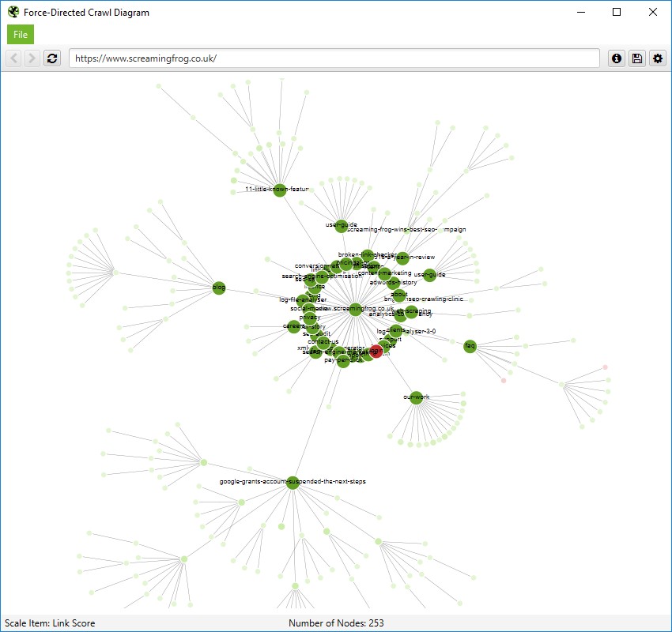Screen dimensions: 672x632
Task: Select the about node
Action: pos(399,295)
